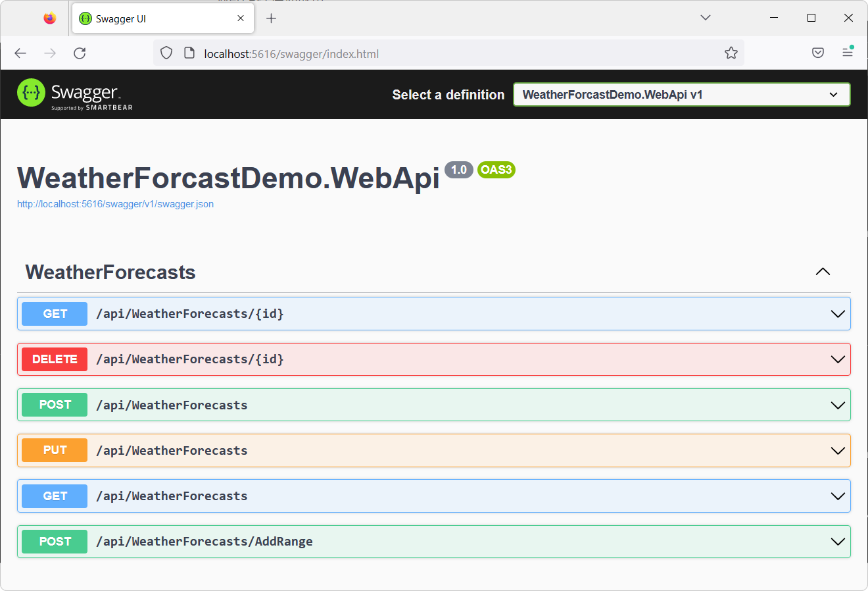Click the WeatherForcastDemo.WebApi title heading
The width and height of the screenshot is (868, 591).
point(228,178)
